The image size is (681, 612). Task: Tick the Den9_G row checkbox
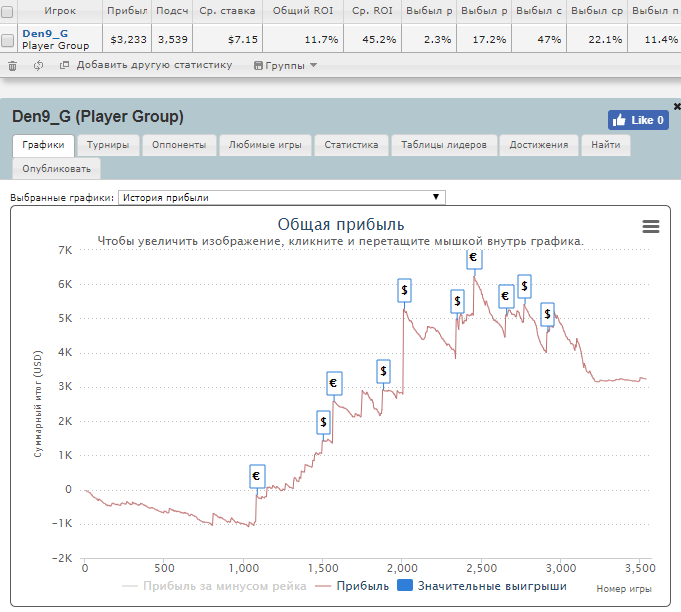coord(7,40)
